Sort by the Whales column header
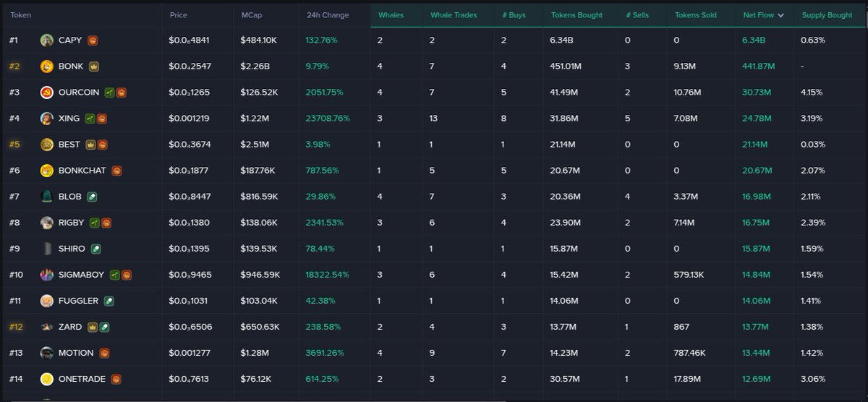Viewport: 868px width, 402px height. 391,15
